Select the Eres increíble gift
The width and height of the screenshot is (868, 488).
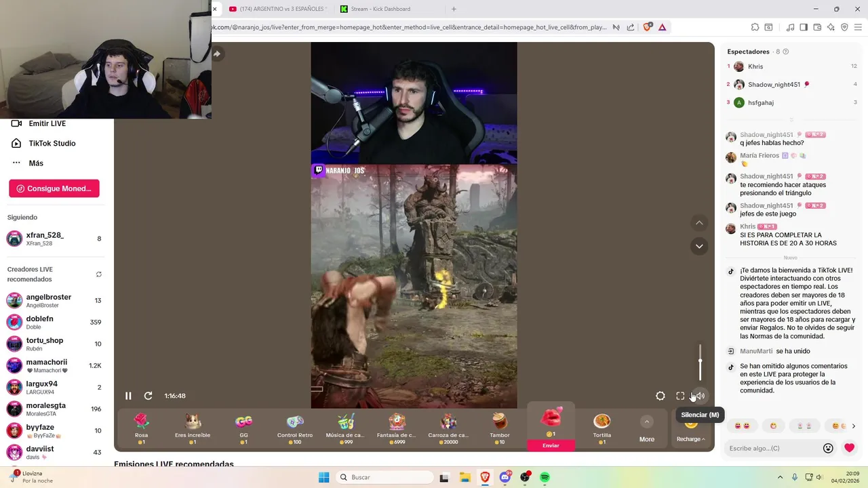(x=193, y=428)
